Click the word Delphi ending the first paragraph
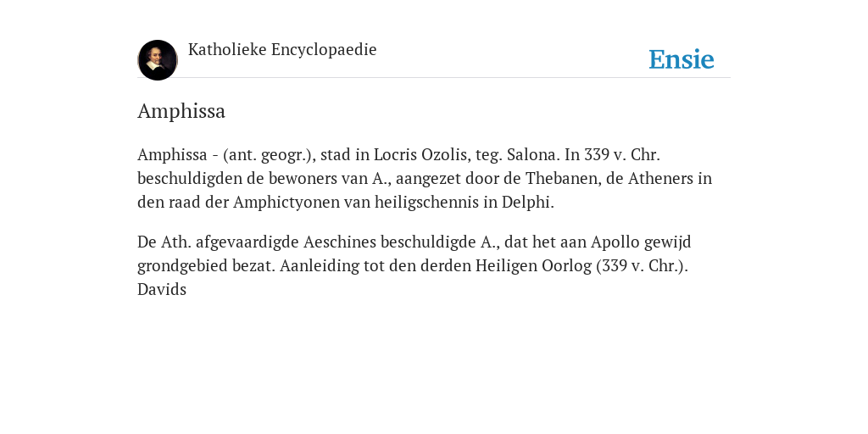 pyautogui.click(x=526, y=203)
